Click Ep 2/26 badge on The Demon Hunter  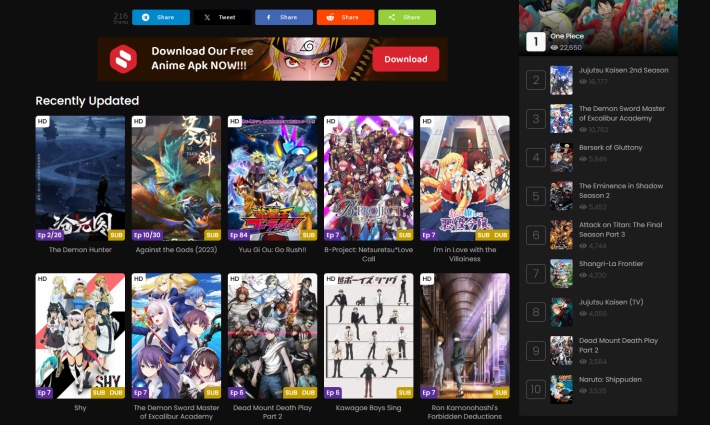(x=50, y=235)
